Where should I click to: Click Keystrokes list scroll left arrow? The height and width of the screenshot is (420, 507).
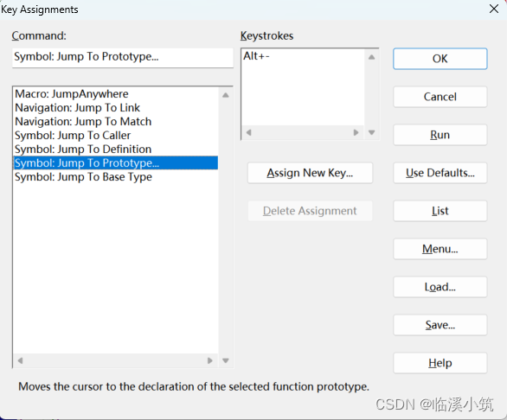coord(248,132)
